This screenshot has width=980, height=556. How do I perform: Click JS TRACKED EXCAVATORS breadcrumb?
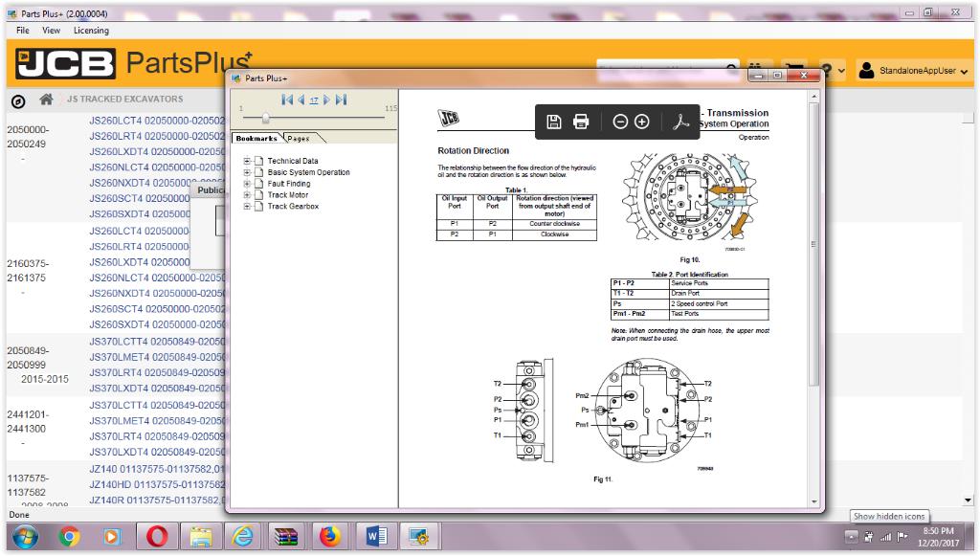click(125, 99)
